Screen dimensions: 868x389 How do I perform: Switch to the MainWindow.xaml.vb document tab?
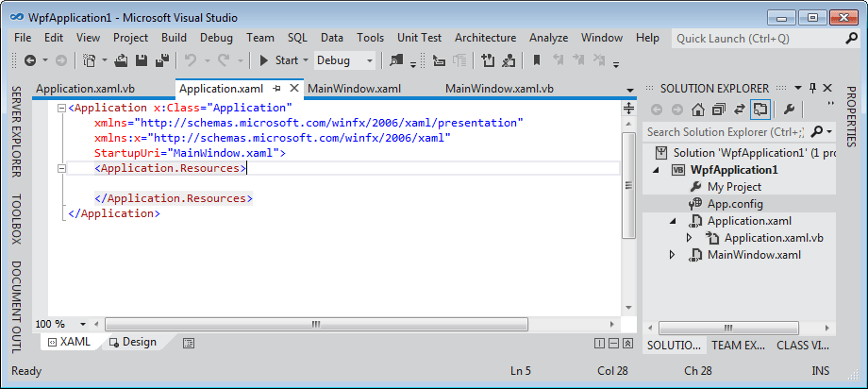pyautogui.click(x=499, y=89)
